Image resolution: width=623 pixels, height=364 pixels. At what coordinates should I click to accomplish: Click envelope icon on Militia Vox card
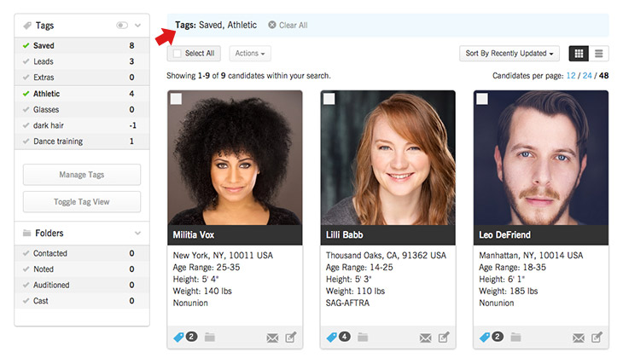click(x=272, y=338)
